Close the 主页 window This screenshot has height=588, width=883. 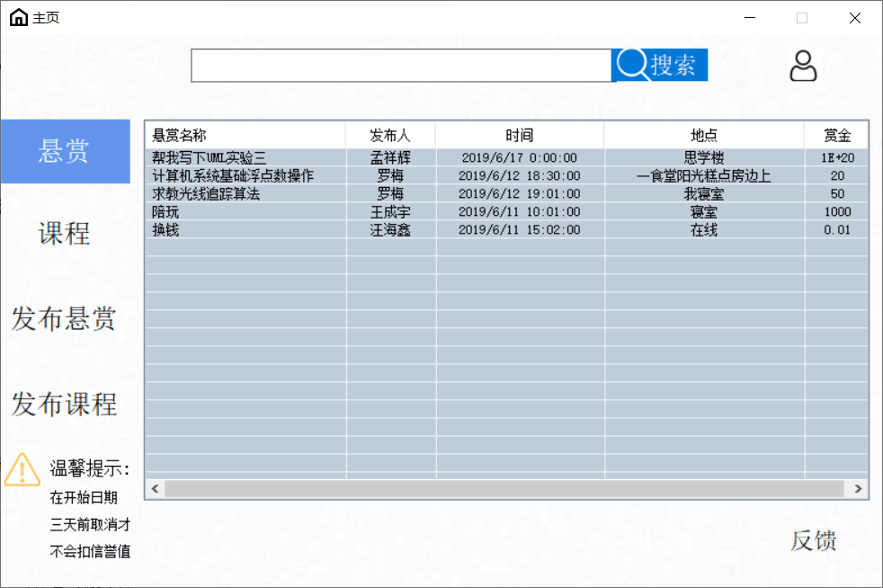855,18
